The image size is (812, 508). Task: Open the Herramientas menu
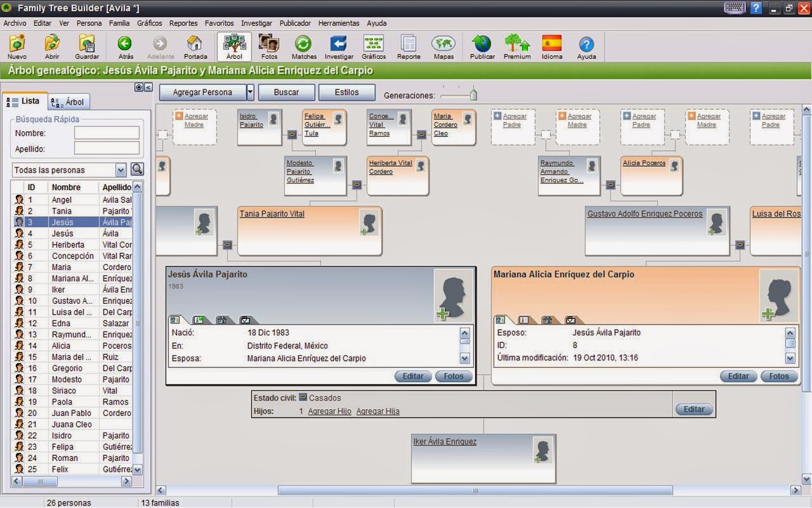coord(339,23)
